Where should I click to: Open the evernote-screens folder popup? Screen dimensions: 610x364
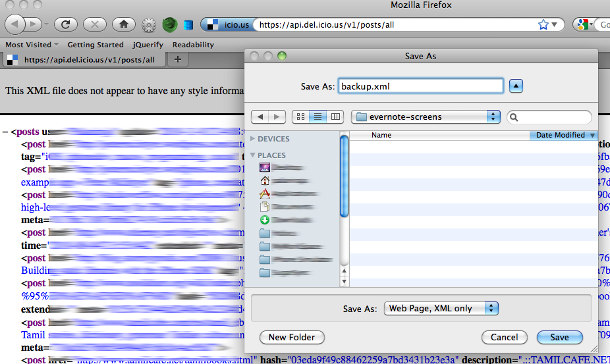tap(426, 117)
